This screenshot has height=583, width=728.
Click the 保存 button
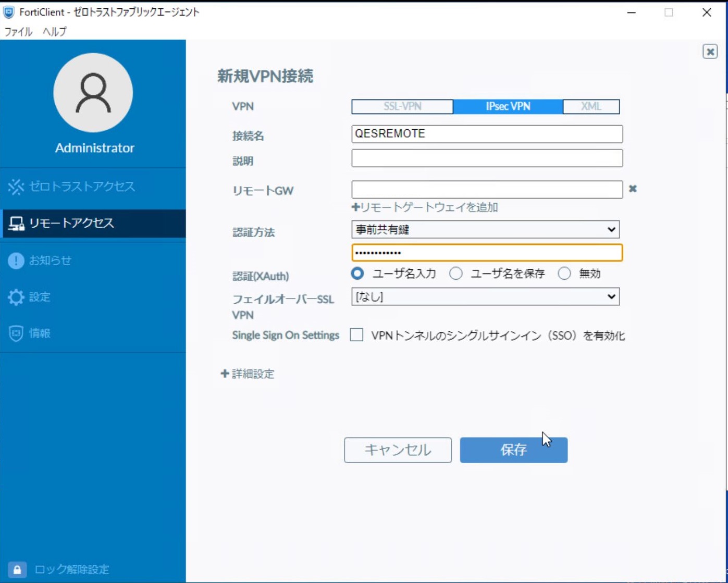pyautogui.click(x=514, y=450)
